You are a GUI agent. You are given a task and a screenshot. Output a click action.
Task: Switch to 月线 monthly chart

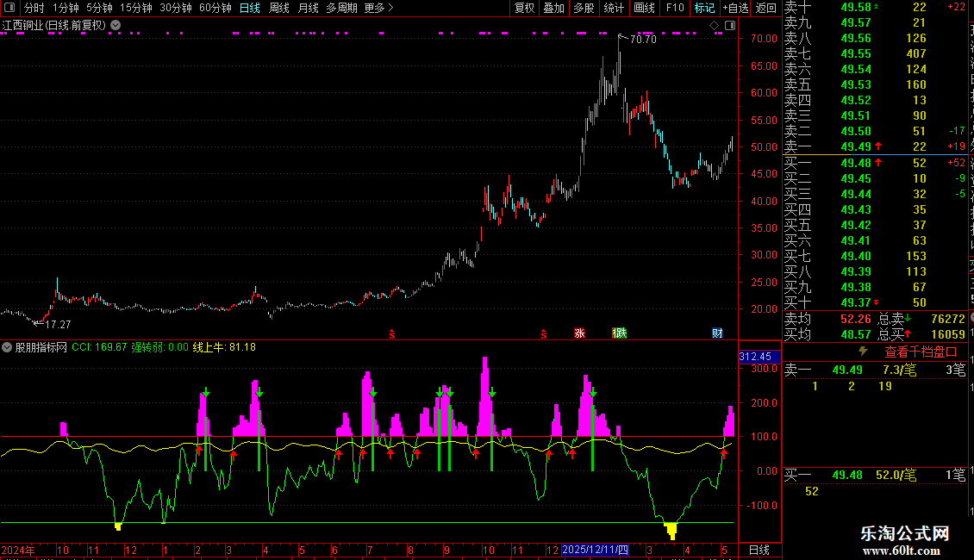point(308,8)
